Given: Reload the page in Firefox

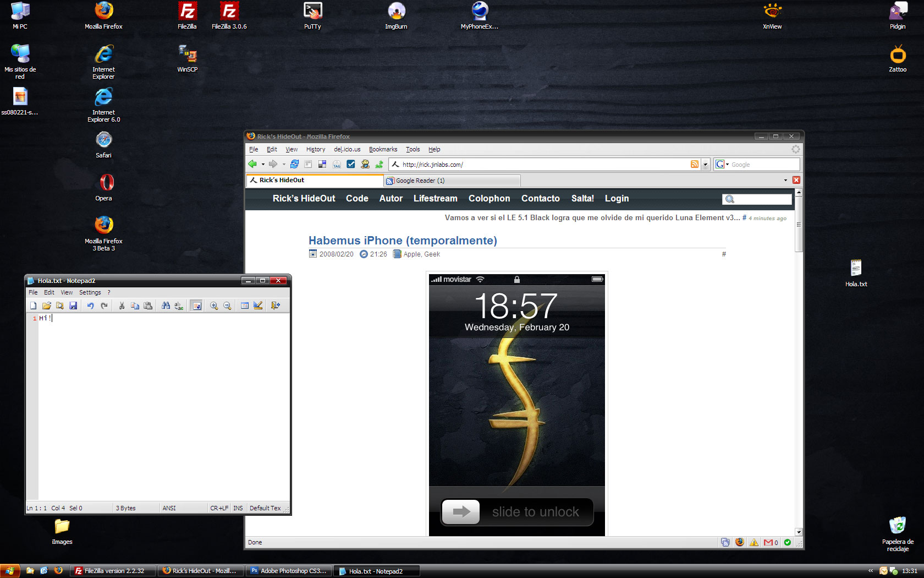Looking at the screenshot, I should pyautogui.click(x=295, y=164).
